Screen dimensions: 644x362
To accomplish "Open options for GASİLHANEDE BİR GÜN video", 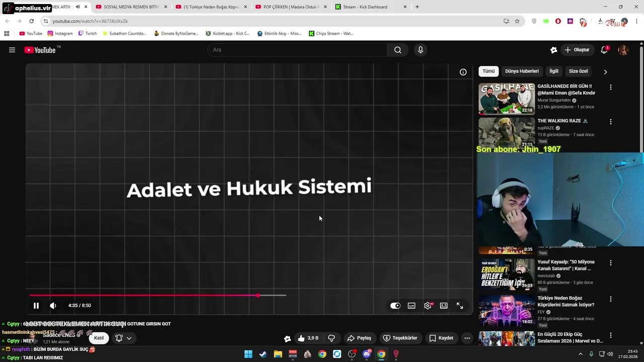I will point(611,87).
